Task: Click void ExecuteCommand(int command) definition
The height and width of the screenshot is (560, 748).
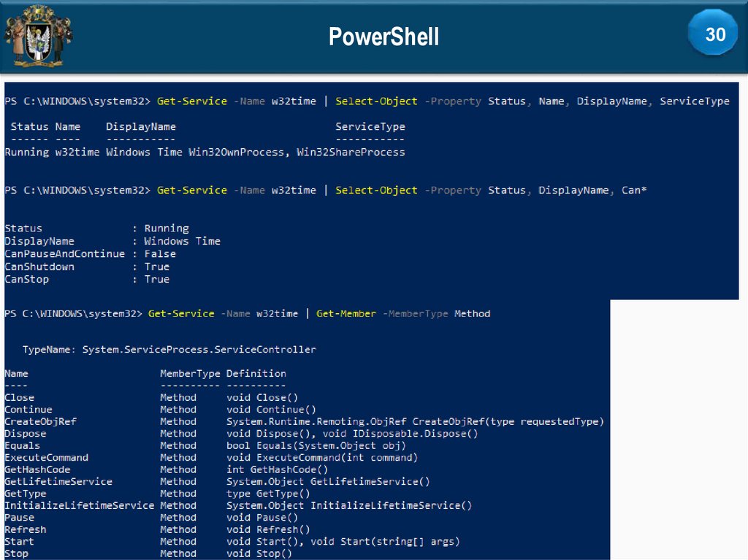Action: pos(322,458)
